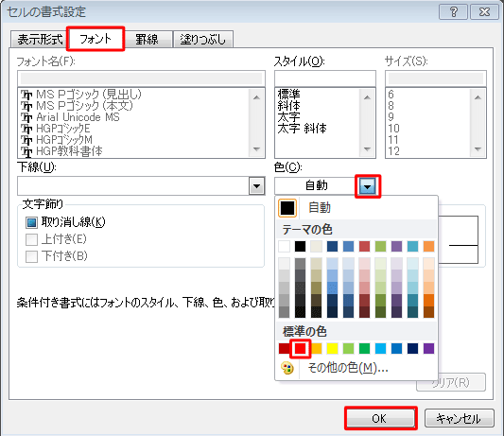Open the 塗りつぶし tab
Image resolution: width=504 pixels, height=436 pixels.
(x=202, y=39)
